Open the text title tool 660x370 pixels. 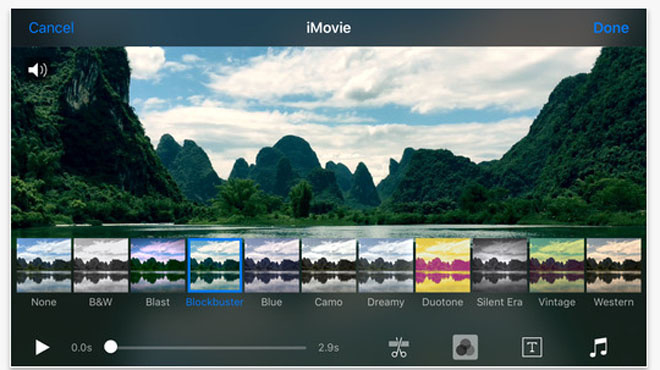[532, 347]
